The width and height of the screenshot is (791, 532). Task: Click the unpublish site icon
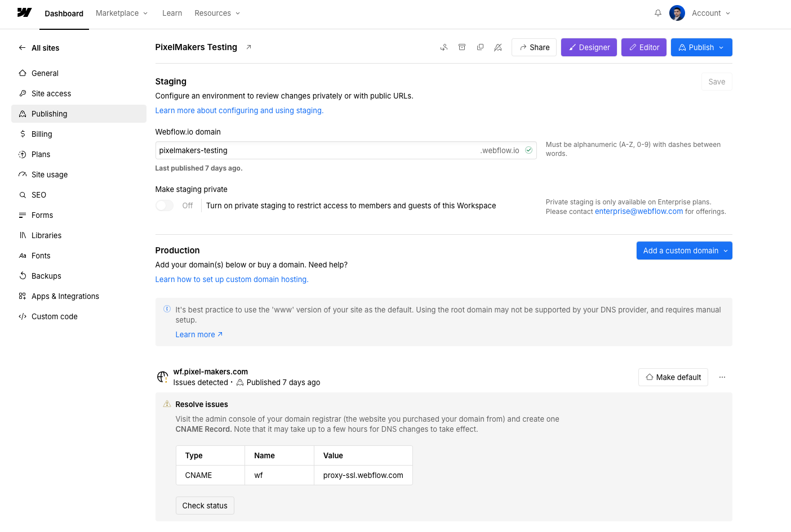tap(498, 47)
